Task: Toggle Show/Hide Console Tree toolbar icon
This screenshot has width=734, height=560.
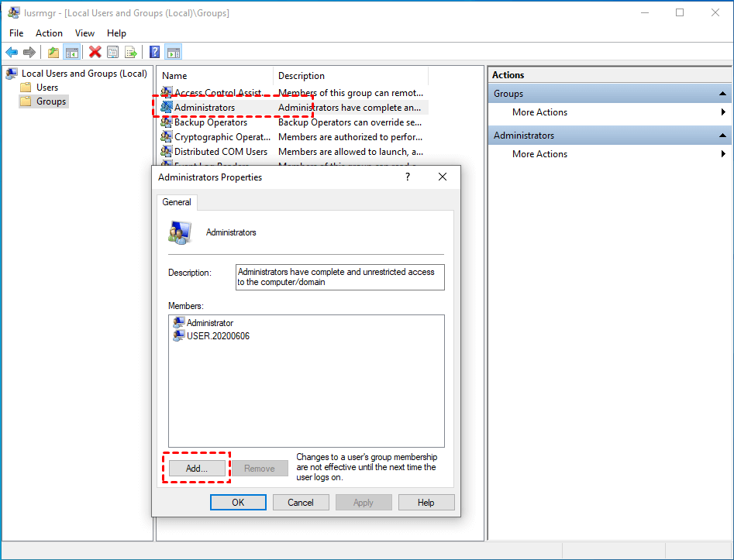Action: [x=71, y=52]
